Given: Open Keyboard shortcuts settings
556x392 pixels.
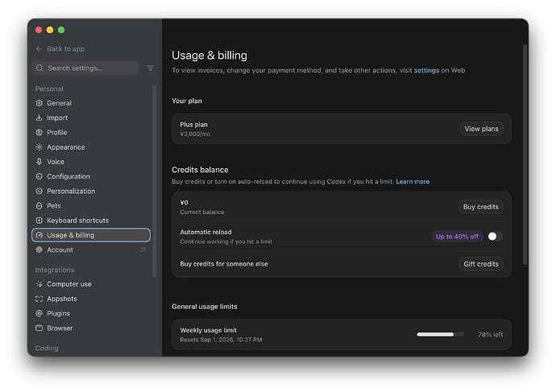Looking at the screenshot, I should 91,221.
